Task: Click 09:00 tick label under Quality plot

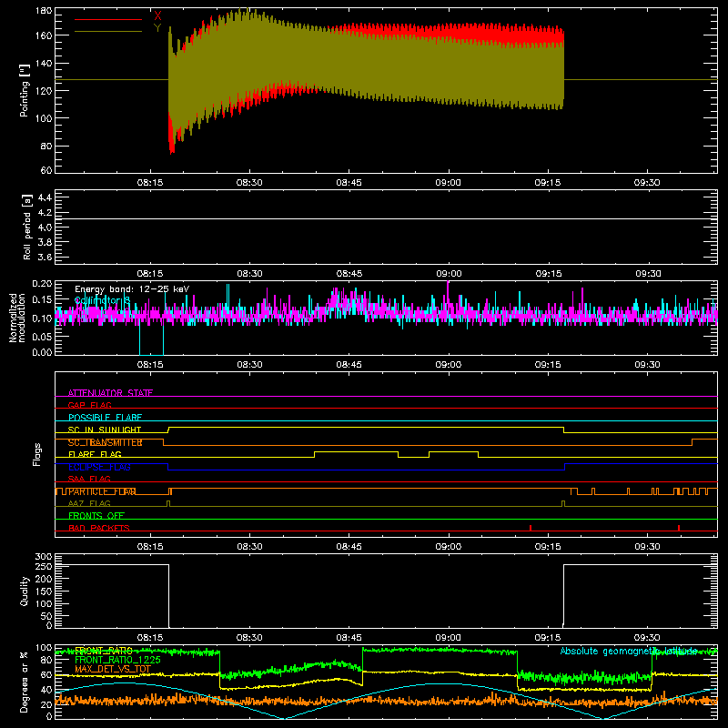Action: 449,638
